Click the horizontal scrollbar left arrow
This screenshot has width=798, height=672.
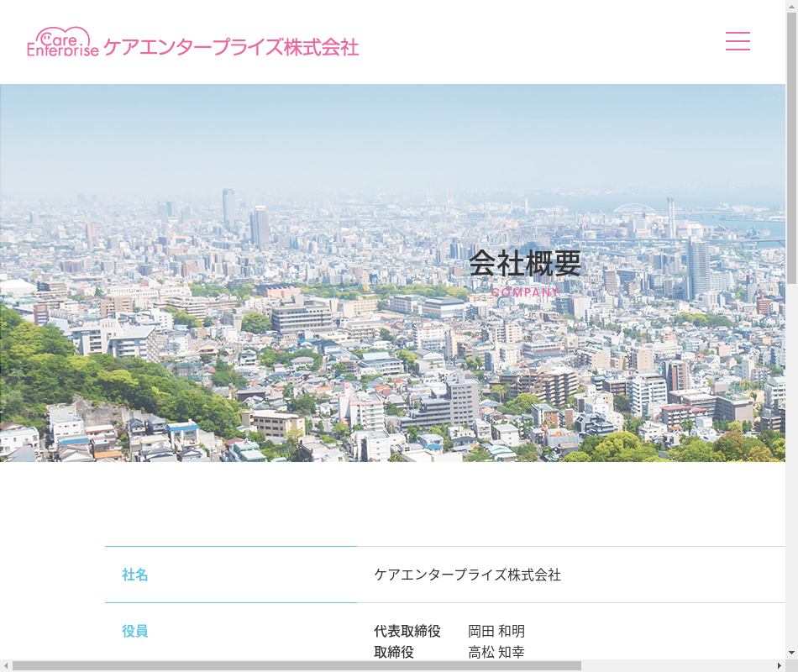pos(6,666)
